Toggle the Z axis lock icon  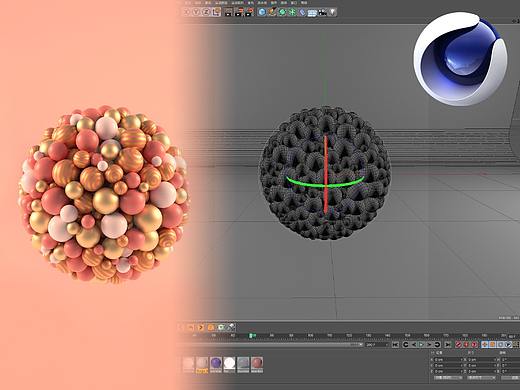coord(206,12)
